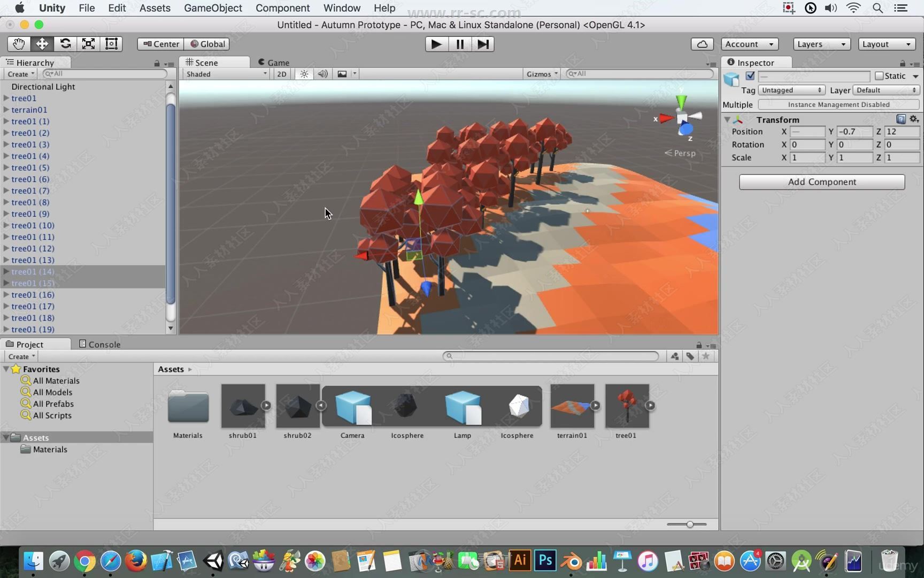924x578 pixels.
Task: Click the Step frame button
Action: [x=482, y=44]
